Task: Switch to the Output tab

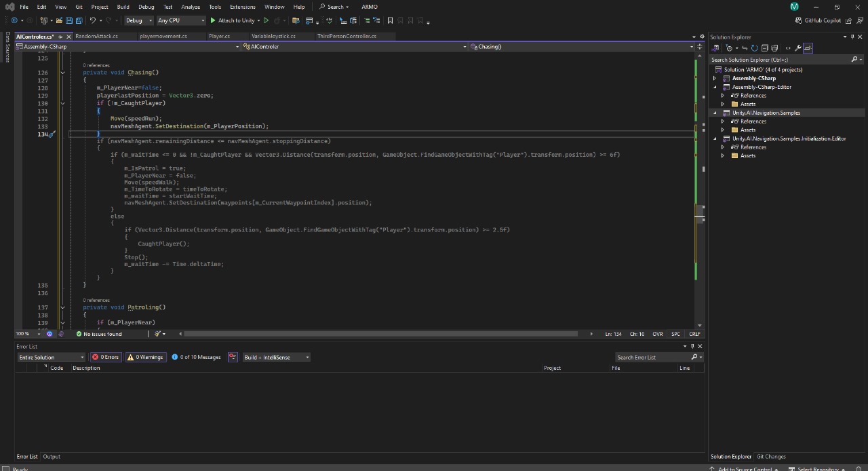Action: tap(52, 457)
